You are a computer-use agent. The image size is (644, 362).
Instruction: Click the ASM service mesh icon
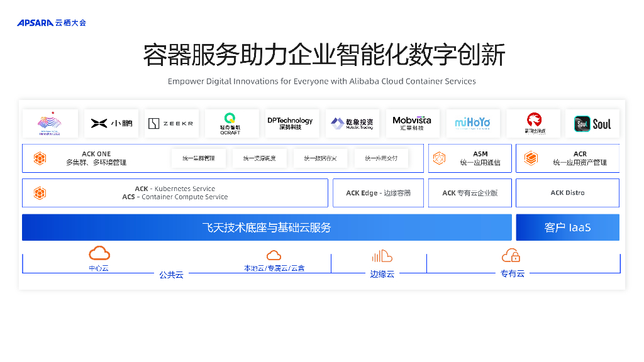point(439,158)
